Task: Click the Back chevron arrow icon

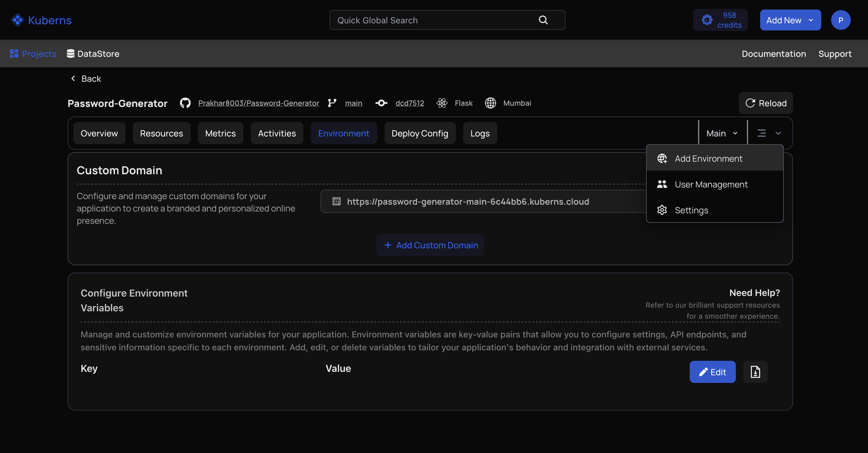Action: tap(73, 78)
